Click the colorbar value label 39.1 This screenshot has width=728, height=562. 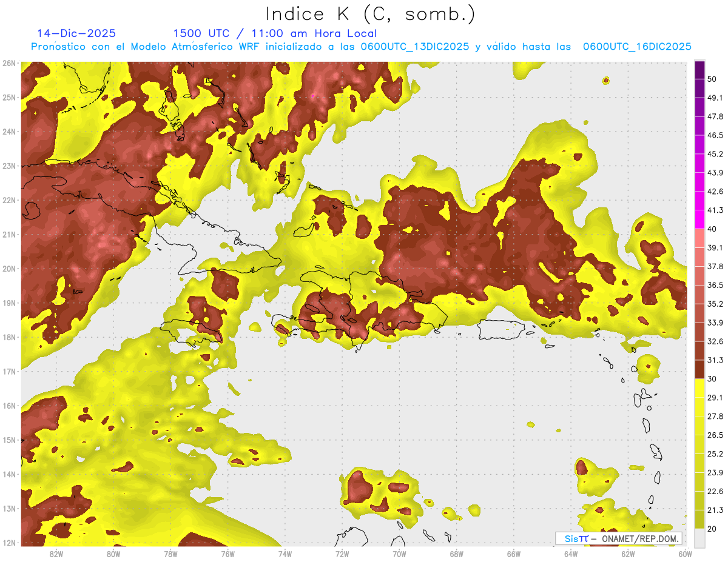coord(715,247)
